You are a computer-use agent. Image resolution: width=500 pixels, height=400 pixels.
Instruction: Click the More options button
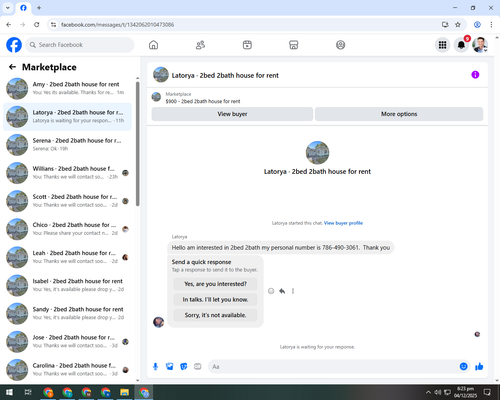[x=399, y=114]
